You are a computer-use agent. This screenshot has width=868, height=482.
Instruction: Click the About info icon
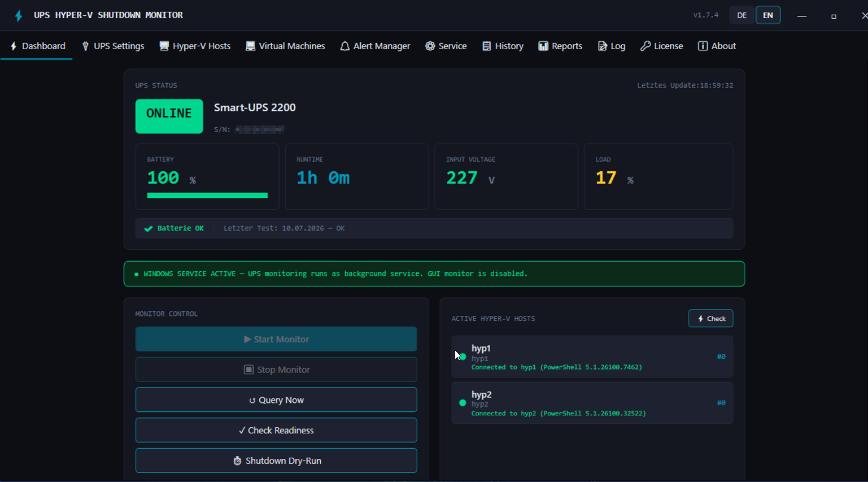pyautogui.click(x=703, y=46)
